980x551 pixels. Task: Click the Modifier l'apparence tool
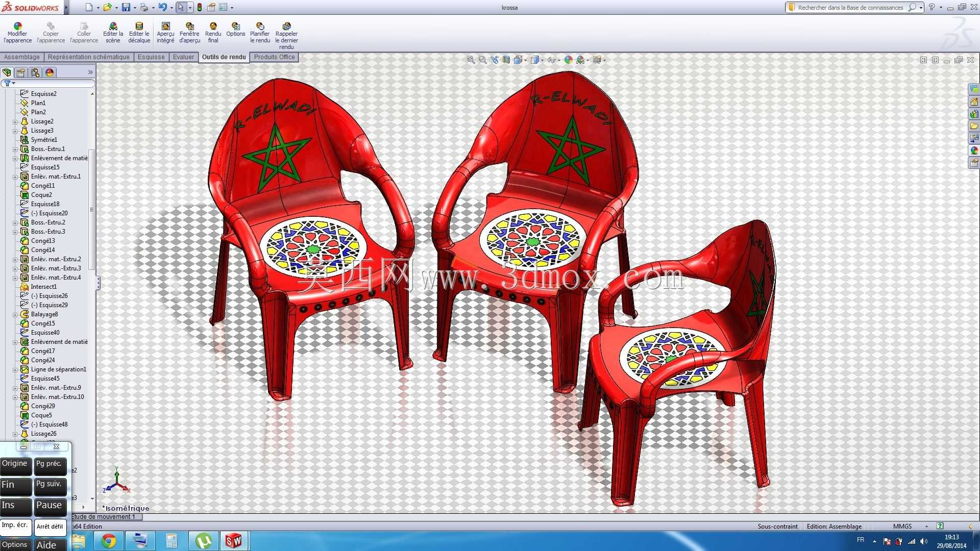tap(17, 33)
